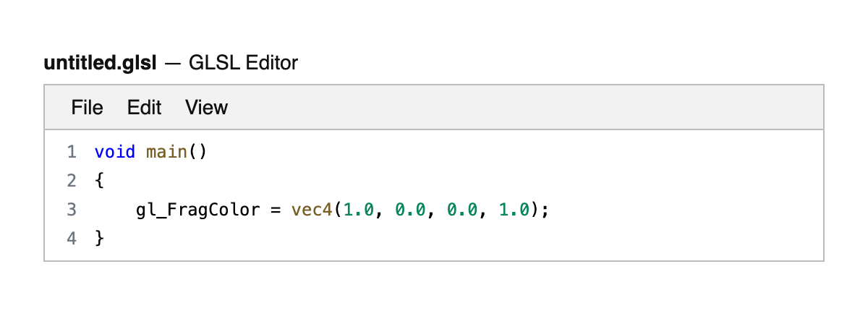The height and width of the screenshot is (311, 868).
Task: Select line number 4 in the gutter
Action: point(71,238)
